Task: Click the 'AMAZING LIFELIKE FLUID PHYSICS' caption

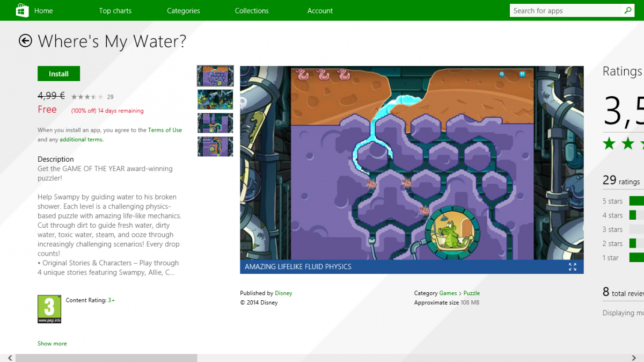Action: [298, 267]
